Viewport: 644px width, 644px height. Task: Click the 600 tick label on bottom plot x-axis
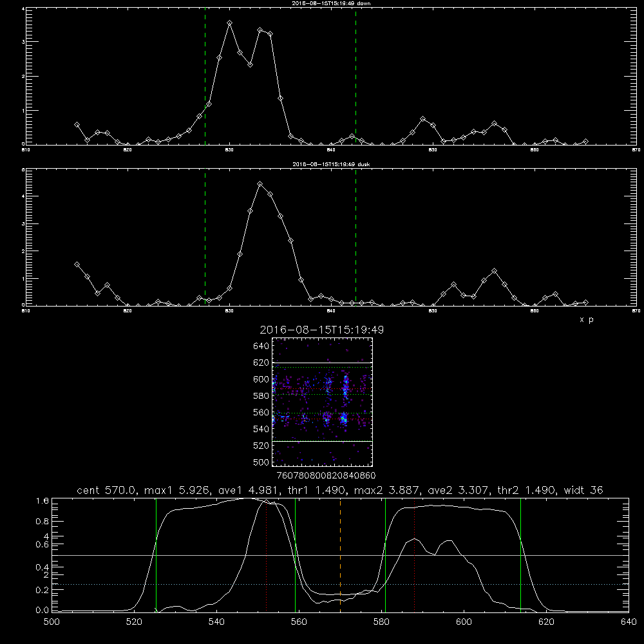coord(464,622)
